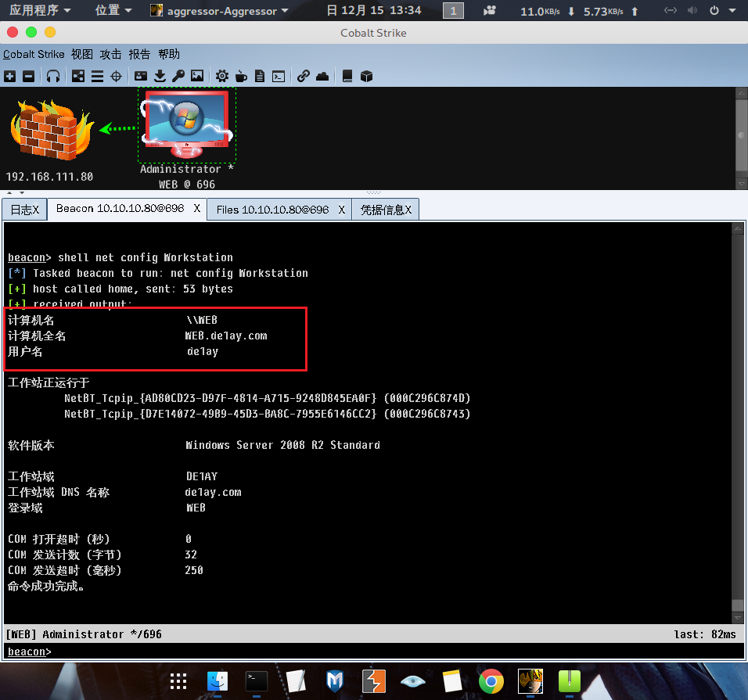Open the credentials ID card icon
The width and height of the screenshot is (748, 700).
pyautogui.click(x=141, y=77)
